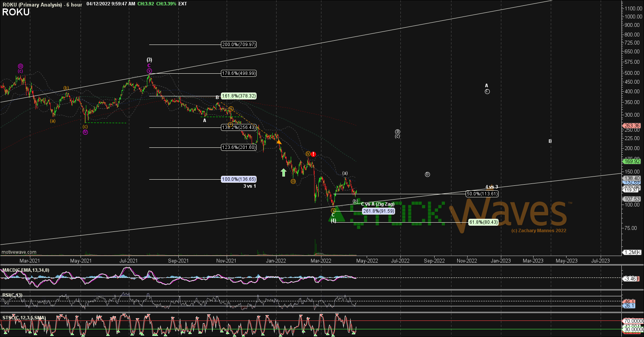Select the 100.0%(136.65) Fibonacci label
Image resolution: width=644 pixels, height=337 pixels.
click(239, 179)
